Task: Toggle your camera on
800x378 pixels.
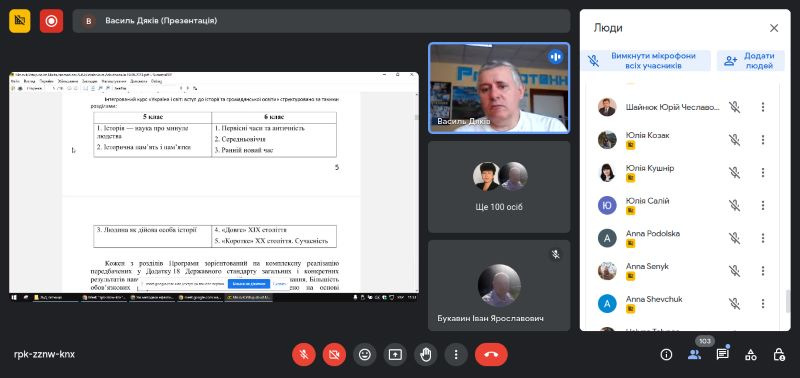Action: point(334,355)
